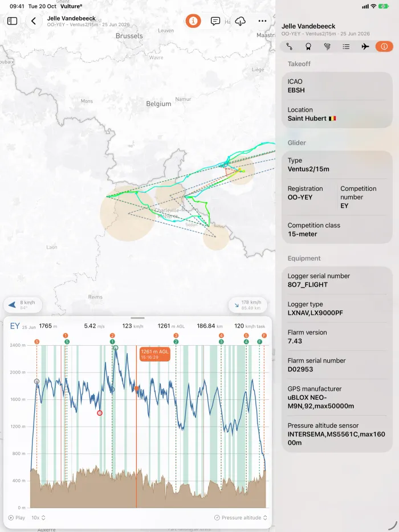
Task: Switch to the list tab icon
Action: (x=346, y=47)
